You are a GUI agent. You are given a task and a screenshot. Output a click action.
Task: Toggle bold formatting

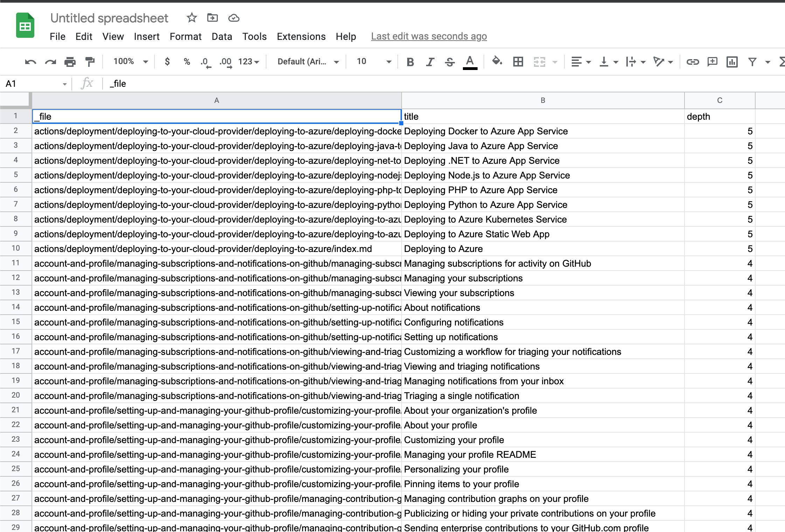coord(410,62)
